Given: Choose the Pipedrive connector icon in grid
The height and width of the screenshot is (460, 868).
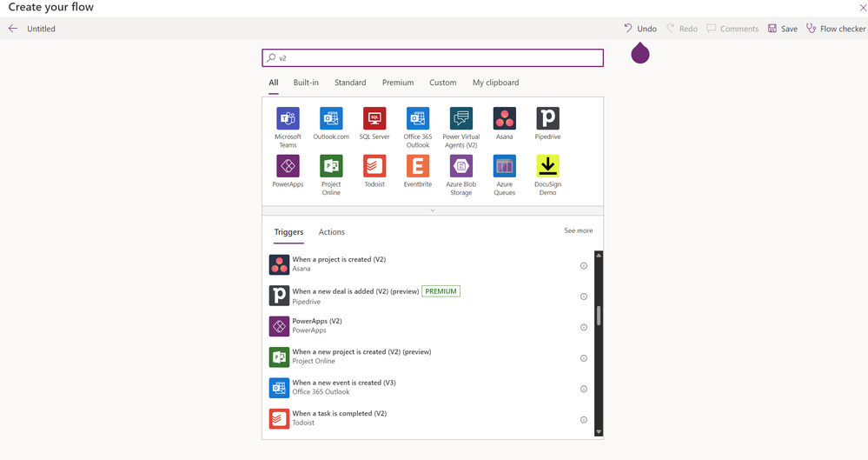Looking at the screenshot, I should [547, 118].
